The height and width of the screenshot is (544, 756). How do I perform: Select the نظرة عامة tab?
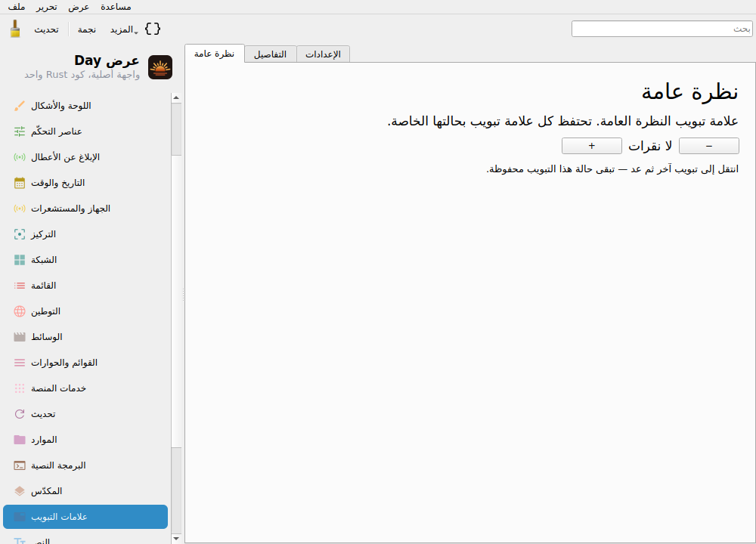[215, 54]
